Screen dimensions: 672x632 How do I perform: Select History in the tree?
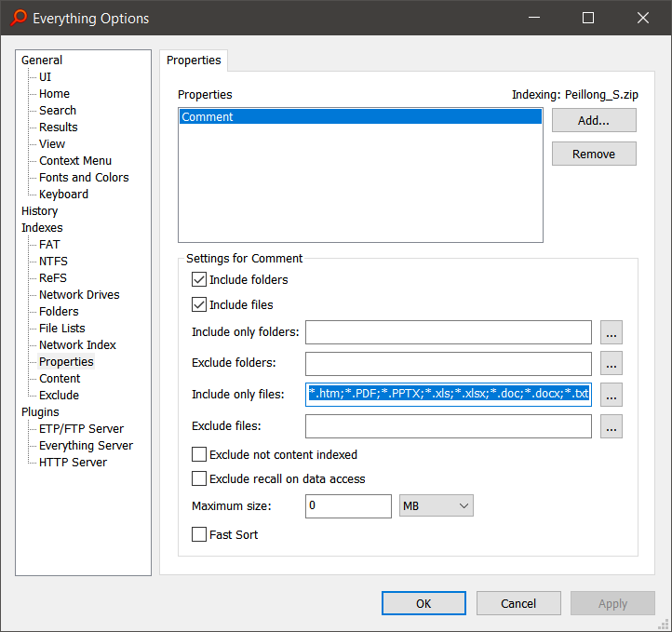(39, 210)
